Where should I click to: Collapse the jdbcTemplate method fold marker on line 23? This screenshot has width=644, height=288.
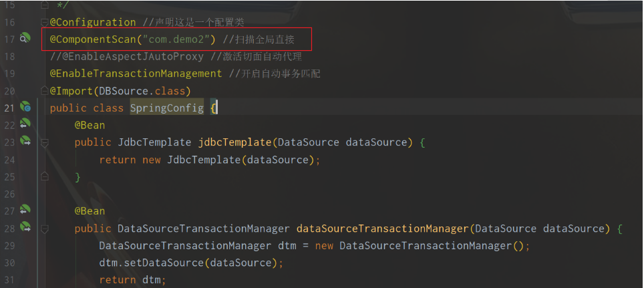45,142
